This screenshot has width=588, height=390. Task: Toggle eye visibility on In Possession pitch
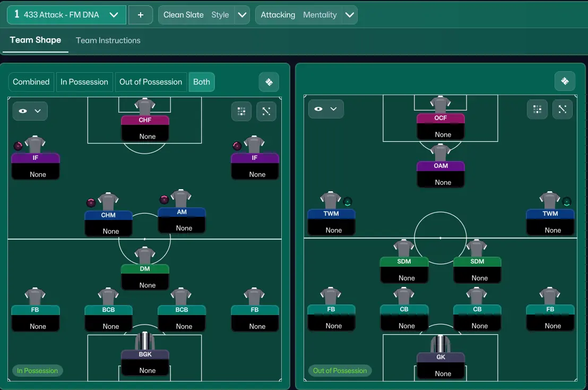23,111
